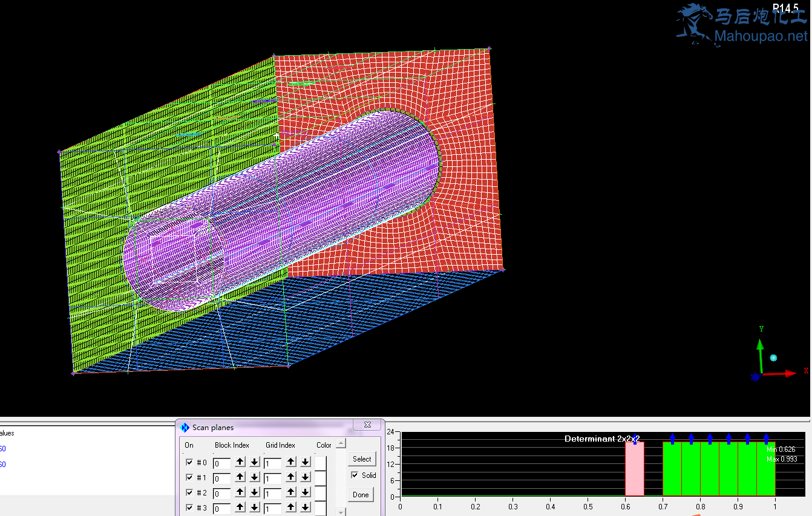Viewport: 812px width, 516px height.
Task: Disable scan plane #0 checkbox
Action: 189,462
